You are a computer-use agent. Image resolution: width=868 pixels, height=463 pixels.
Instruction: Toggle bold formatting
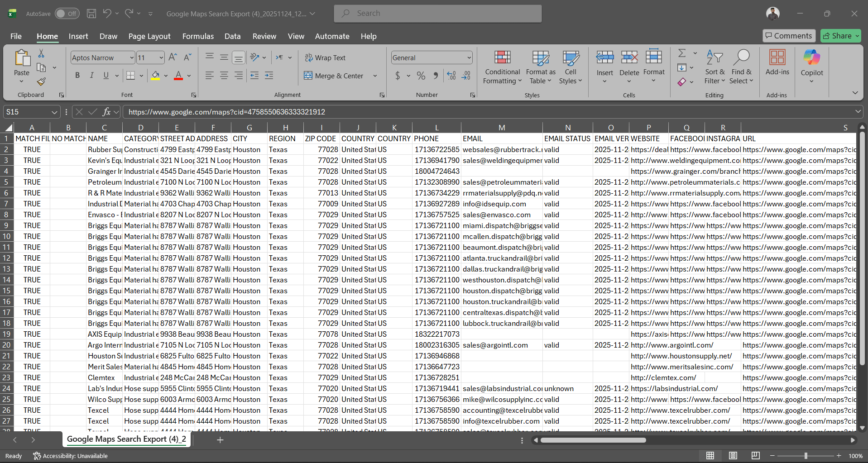coord(77,76)
